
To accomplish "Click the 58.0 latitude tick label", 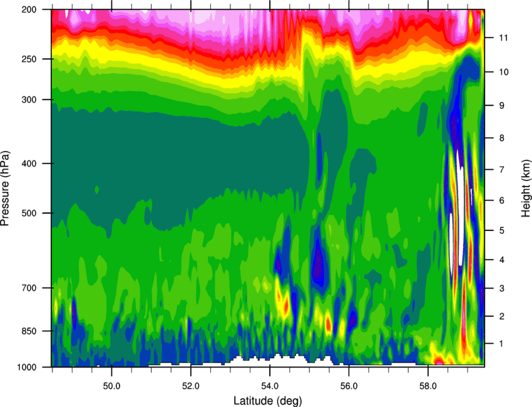I will click(x=428, y=386).
